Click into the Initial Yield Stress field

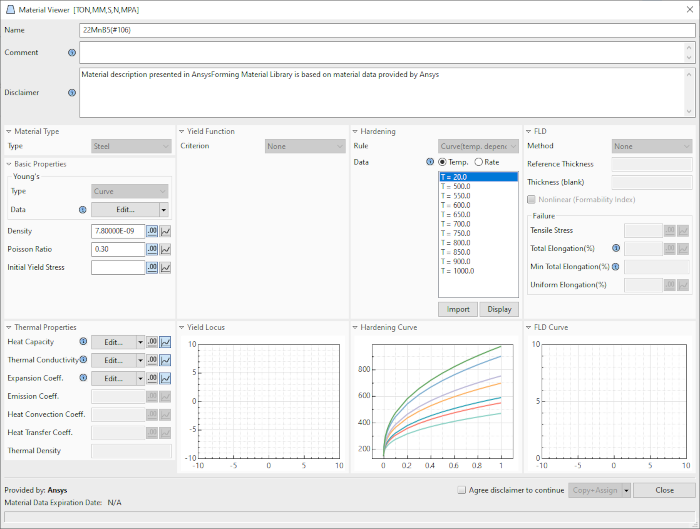tap(117, 267)
